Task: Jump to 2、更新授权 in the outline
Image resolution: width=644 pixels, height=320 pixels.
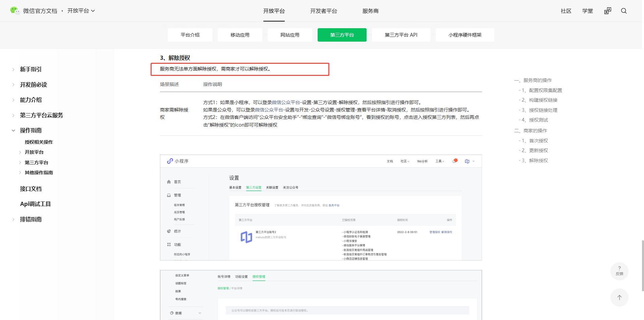Action: click(535, 150)
